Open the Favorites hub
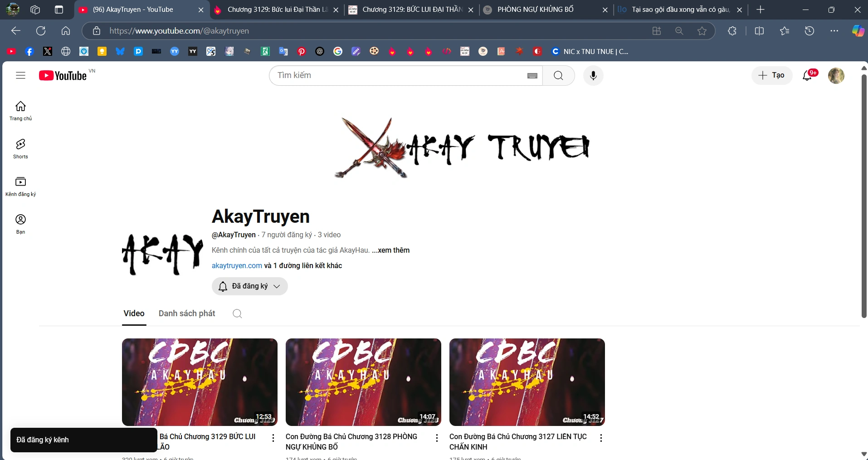868x460 pixels. point(785,31)
